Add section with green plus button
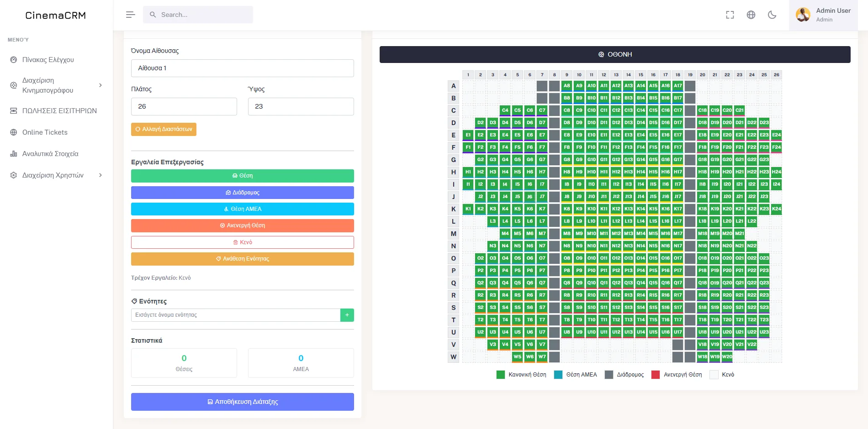Screen dimensions: 868x429 pyautogui.click(x=347, y=315)
